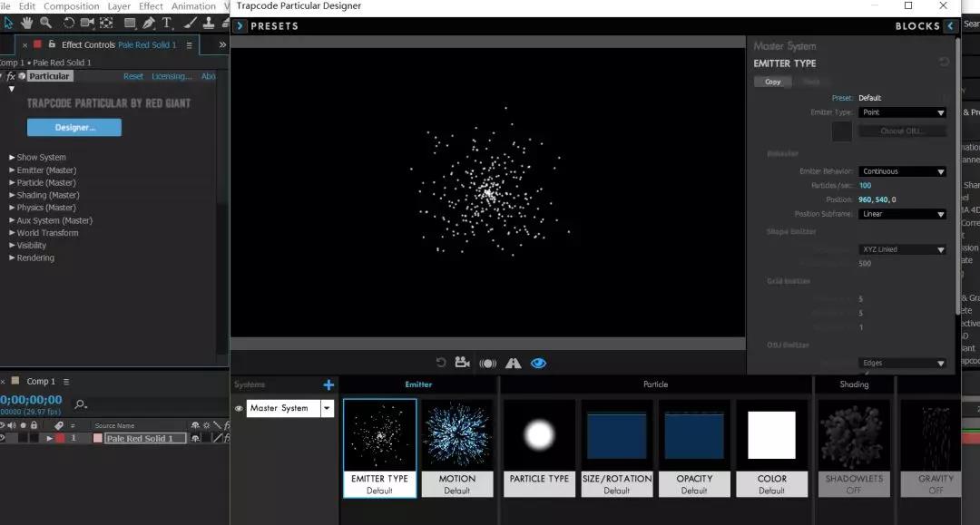This screenshot has height=525, width=980.
Task: Select the Rotation tool in After Effects toolbar
Action: pos(68,23)
